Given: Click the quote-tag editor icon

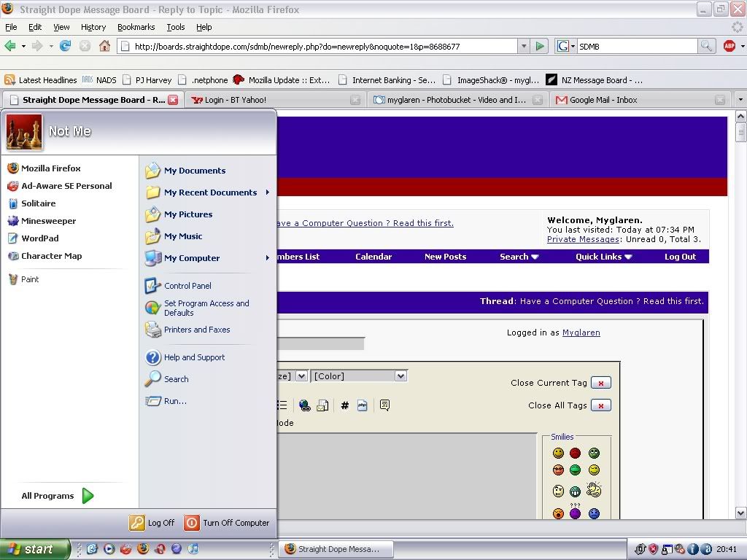Looking at the screenshot, I should click(385, 405).
